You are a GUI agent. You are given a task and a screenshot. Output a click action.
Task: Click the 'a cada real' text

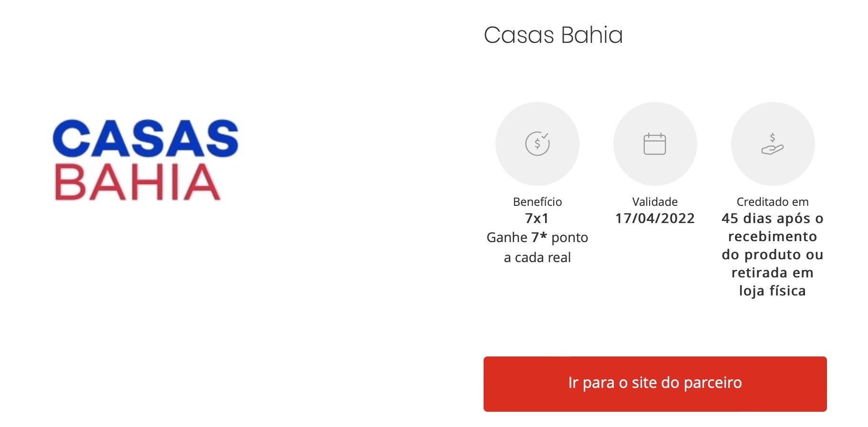point(537,257)
